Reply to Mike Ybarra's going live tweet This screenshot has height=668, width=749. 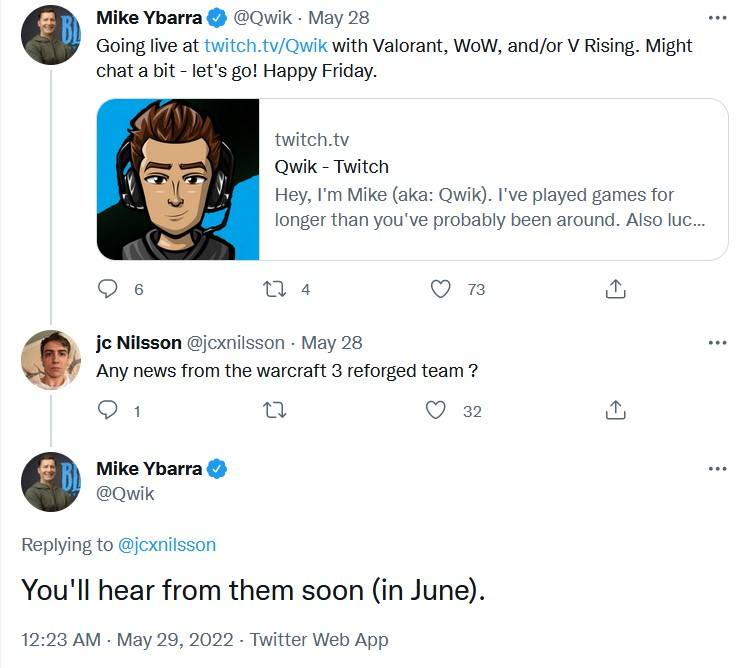tap(107, 289)
